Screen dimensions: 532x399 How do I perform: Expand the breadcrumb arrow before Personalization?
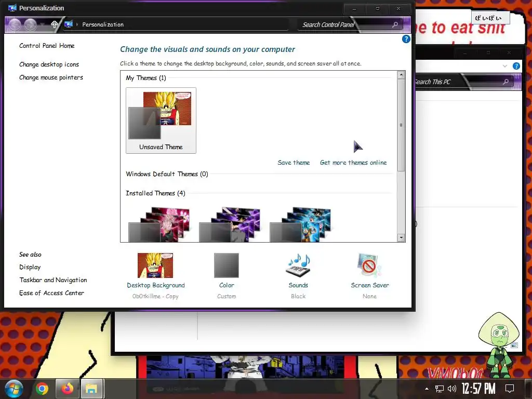[x=77, y=24]
